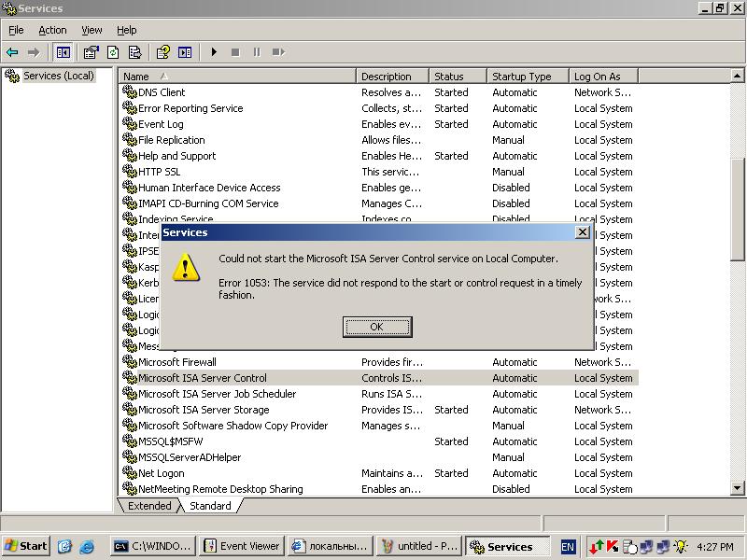The height and width of the screenshot is (560, 747).
Task: Select the DNS Client service icon
Action: 129,91
